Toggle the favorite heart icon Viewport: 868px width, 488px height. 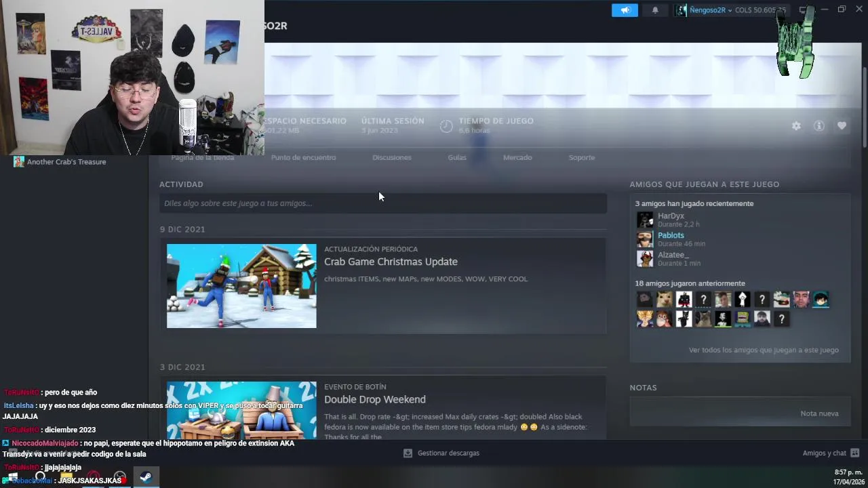click(x=842, y=126)
